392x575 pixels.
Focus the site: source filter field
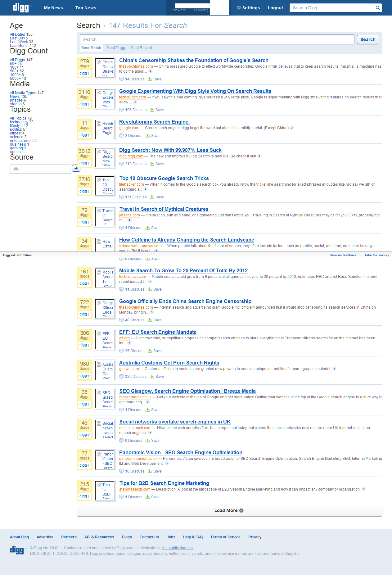pyautogui.click(x=40, y=169)
